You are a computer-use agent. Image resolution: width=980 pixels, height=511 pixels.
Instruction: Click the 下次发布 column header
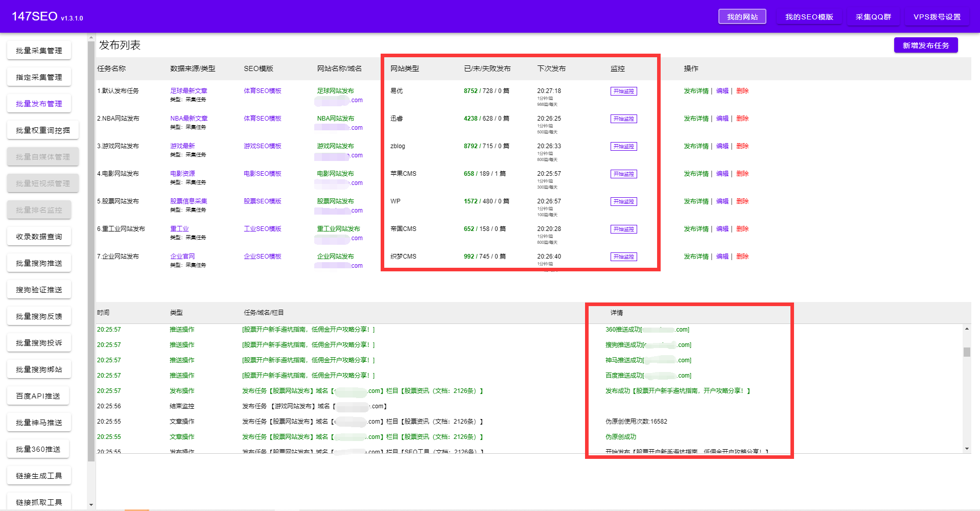[551, 68]
